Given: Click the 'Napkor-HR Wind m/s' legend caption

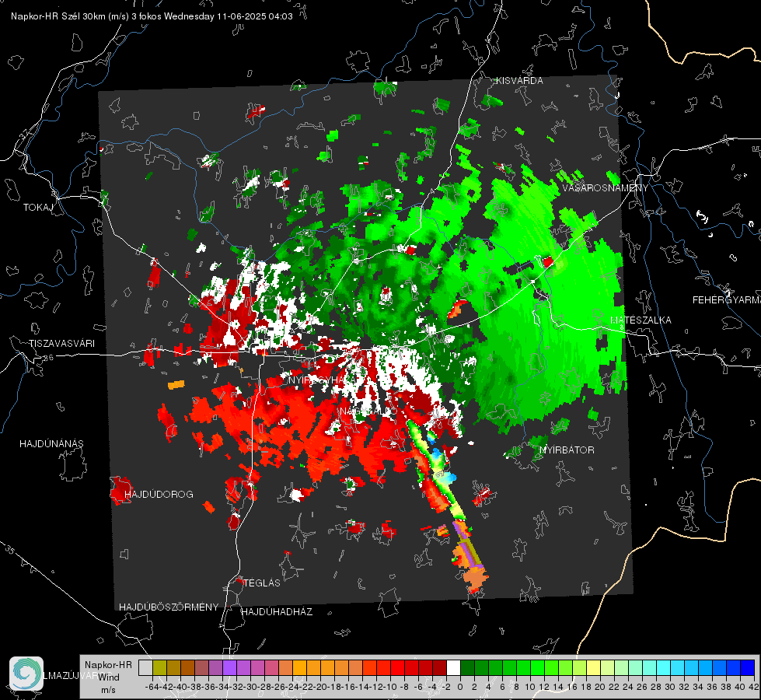Looking at the screenshot, I should point(108,677).
